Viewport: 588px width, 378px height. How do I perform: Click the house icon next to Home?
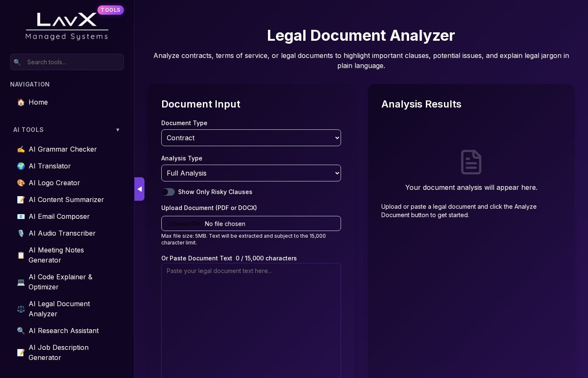pos(21,102)
